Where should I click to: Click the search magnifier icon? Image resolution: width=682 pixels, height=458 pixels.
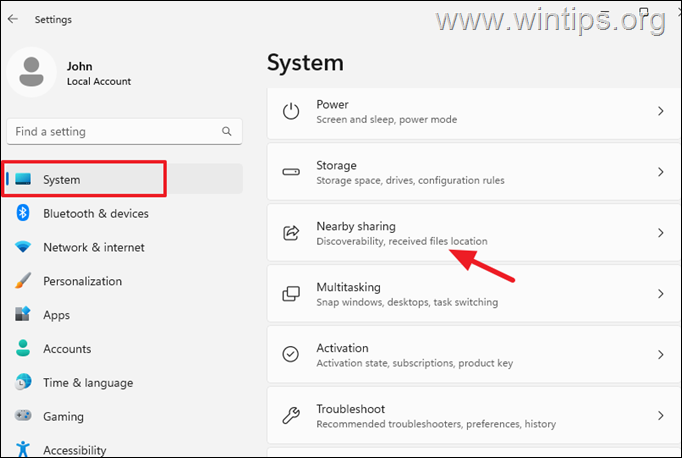[227, 131]
